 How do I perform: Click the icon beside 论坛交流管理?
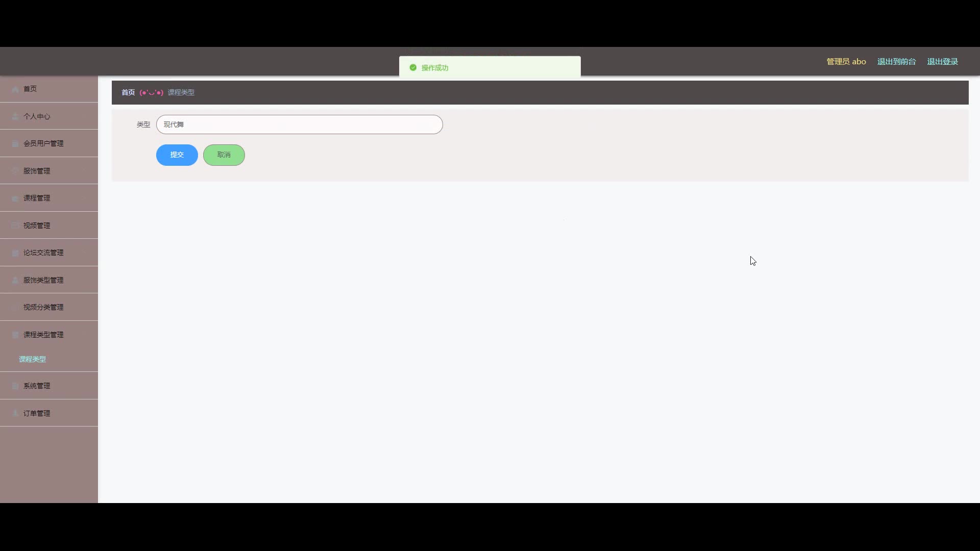pos(15,253)
